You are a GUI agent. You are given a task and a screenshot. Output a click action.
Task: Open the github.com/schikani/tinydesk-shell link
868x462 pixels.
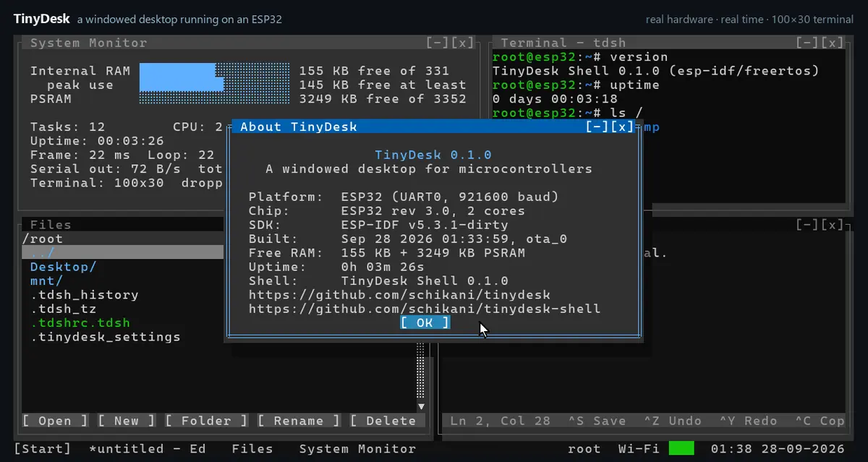click(425, 309)
